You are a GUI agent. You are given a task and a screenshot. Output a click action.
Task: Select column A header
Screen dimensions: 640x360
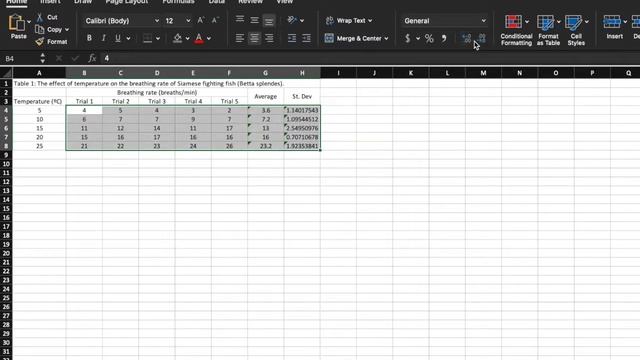pyautogui.click(x=39, y=73)
